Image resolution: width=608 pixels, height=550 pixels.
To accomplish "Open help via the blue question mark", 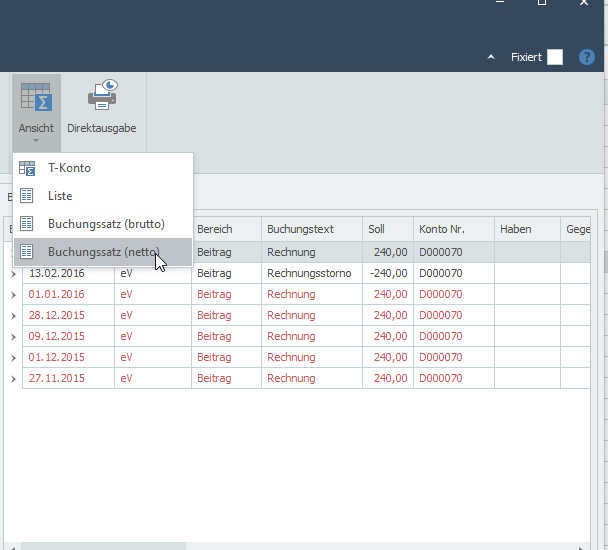I will click(x=586, y=57).
